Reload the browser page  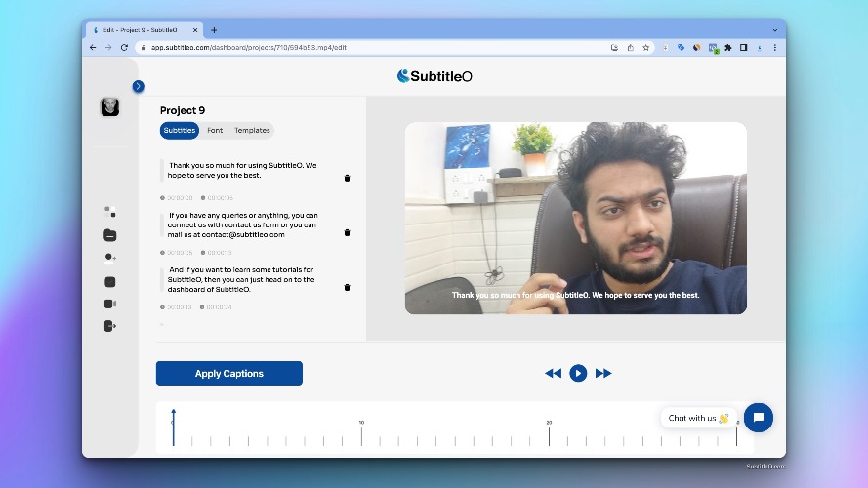click(x=124, y=48)
